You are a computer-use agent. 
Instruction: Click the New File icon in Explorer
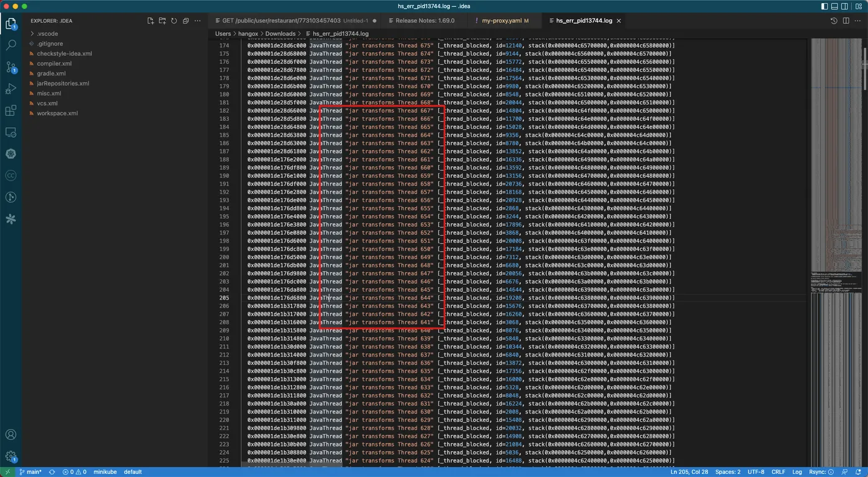tap(151, 20)
